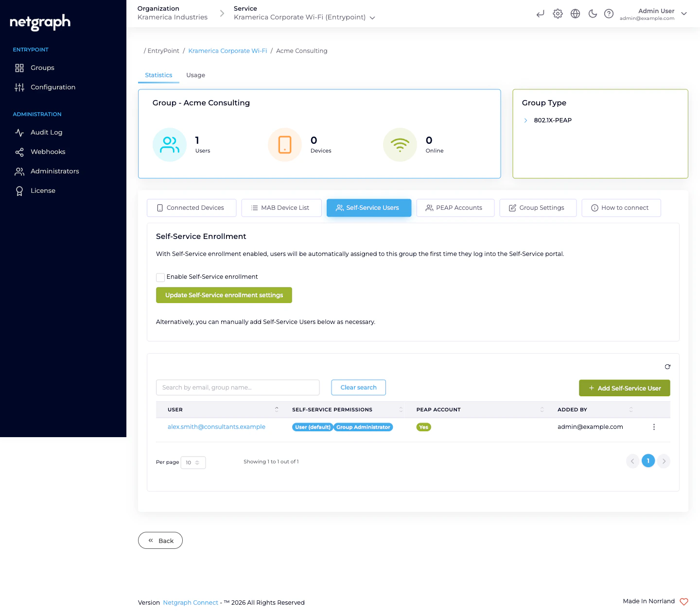Screen dimensions: 700x612
Task: Open Groups in the sidebar
Action: tap(42, 68)
